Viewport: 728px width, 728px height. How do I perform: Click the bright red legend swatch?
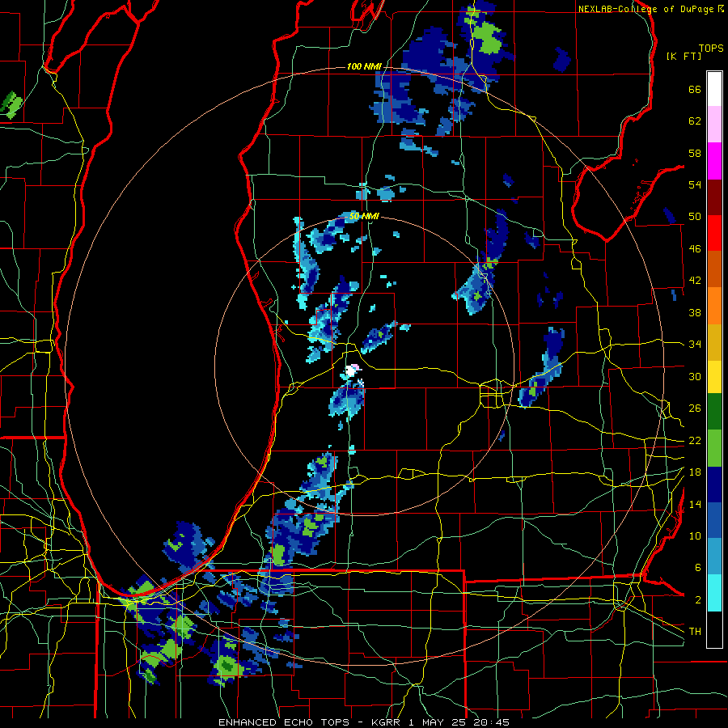[714, 233]
